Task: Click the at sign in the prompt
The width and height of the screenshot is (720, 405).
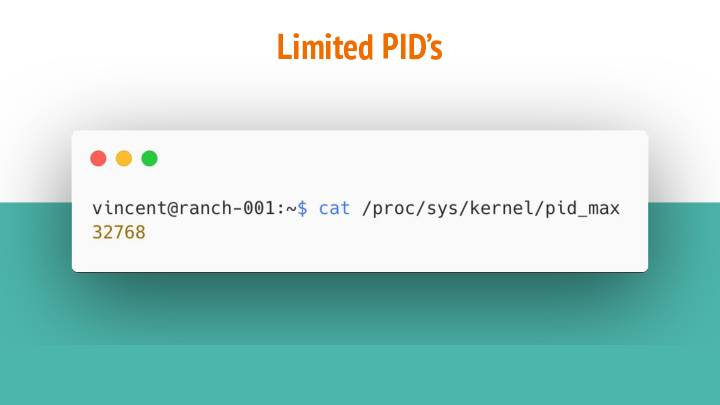Action: tap(172, 209)
